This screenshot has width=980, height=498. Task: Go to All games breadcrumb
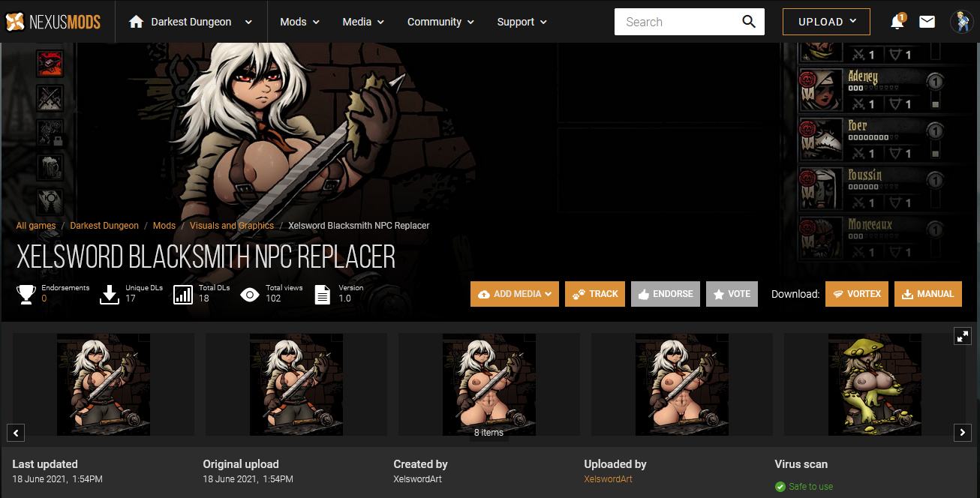tap(36, 226)
